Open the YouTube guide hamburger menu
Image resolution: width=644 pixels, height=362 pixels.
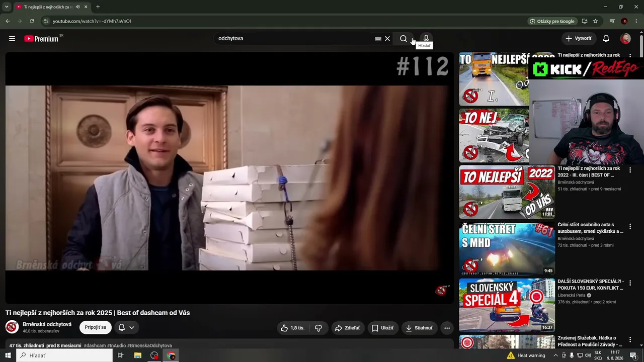point(12,39)
